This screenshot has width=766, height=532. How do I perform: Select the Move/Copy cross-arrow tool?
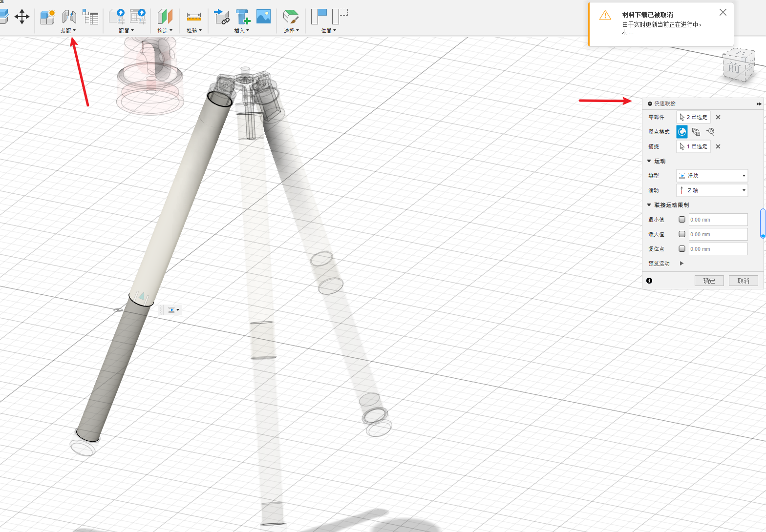point(21,17)
